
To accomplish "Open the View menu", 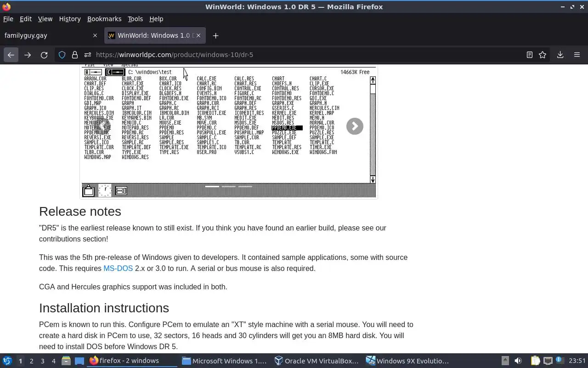I will [45, 19].
